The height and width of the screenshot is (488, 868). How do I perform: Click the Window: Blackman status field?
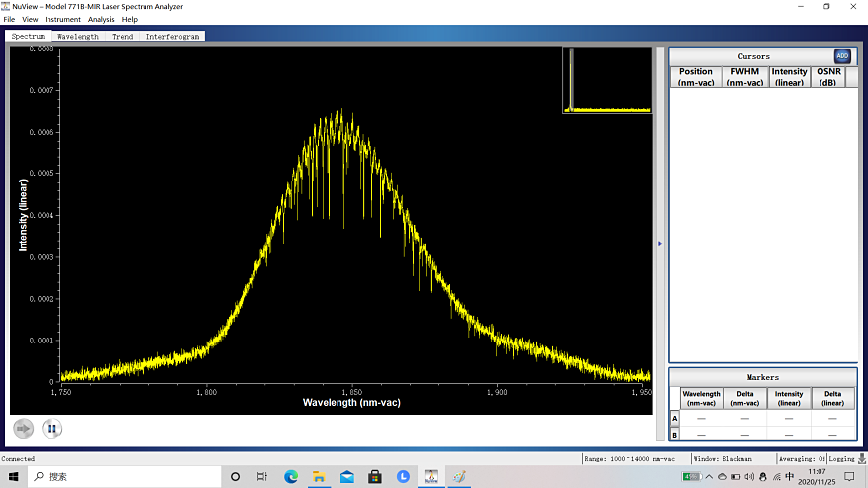723,459
